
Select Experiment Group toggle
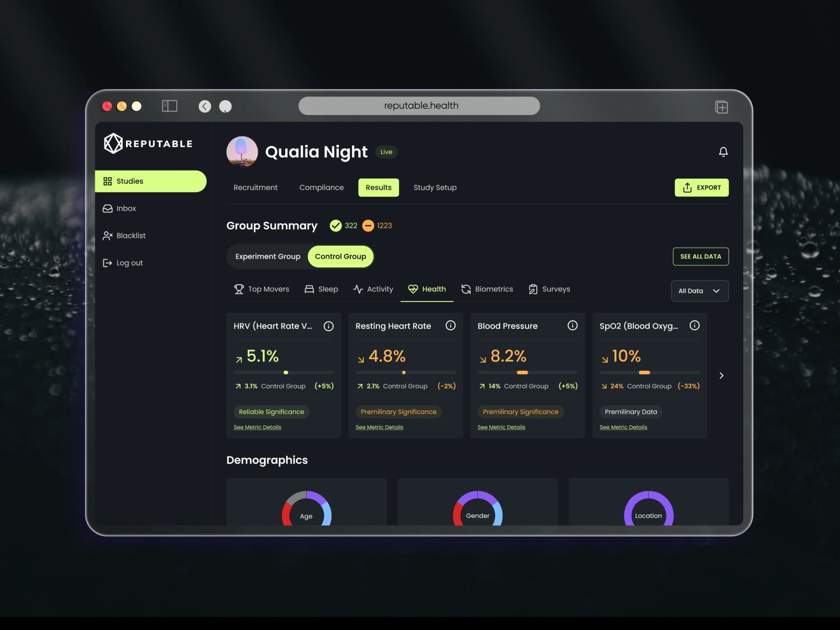click(268, 256)
